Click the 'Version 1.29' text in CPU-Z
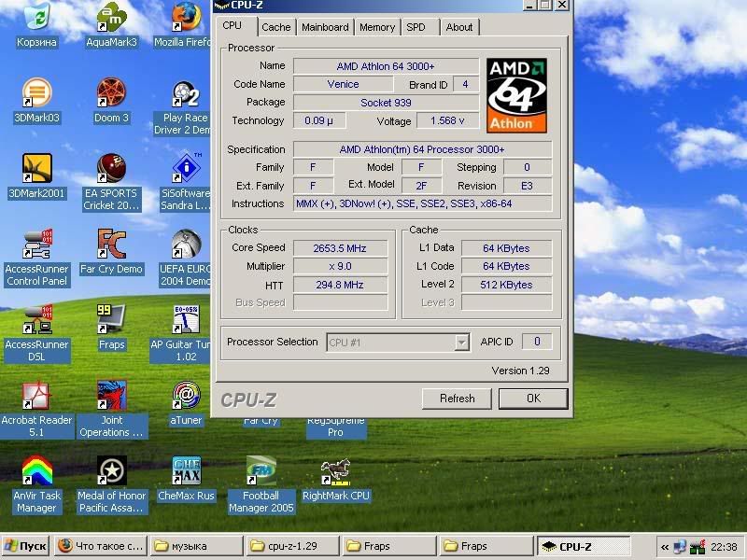 point(520,371)
